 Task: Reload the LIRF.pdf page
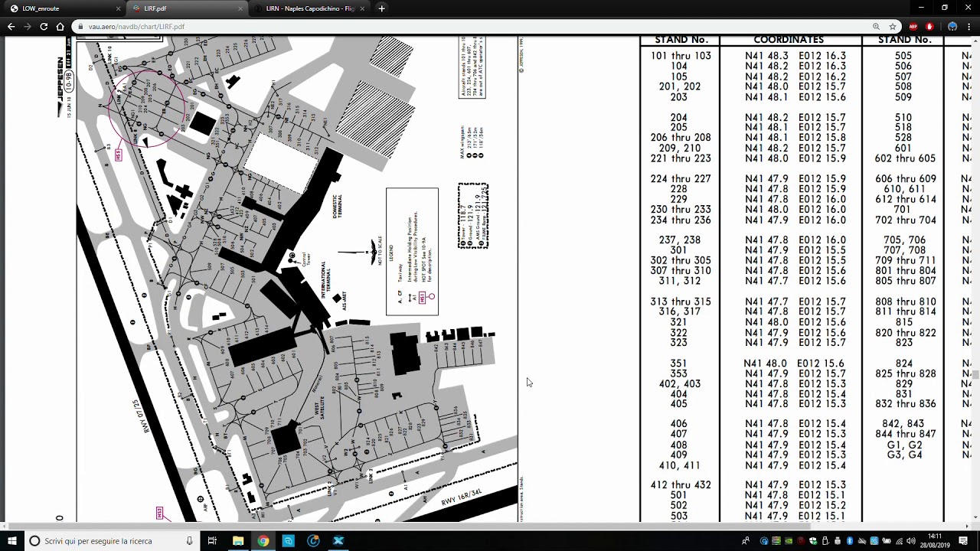click(44, 26)
